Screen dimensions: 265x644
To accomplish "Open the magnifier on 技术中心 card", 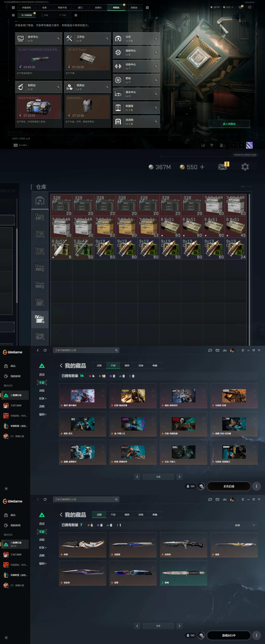I will (58, 39).
